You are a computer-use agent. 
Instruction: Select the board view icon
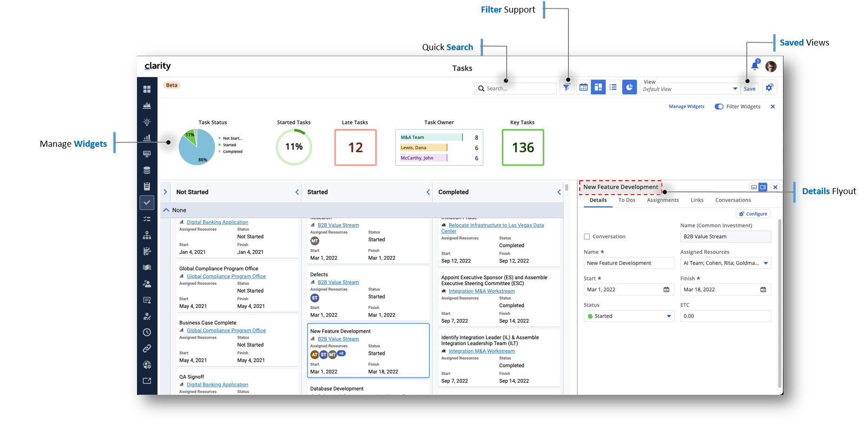(598, 87)
